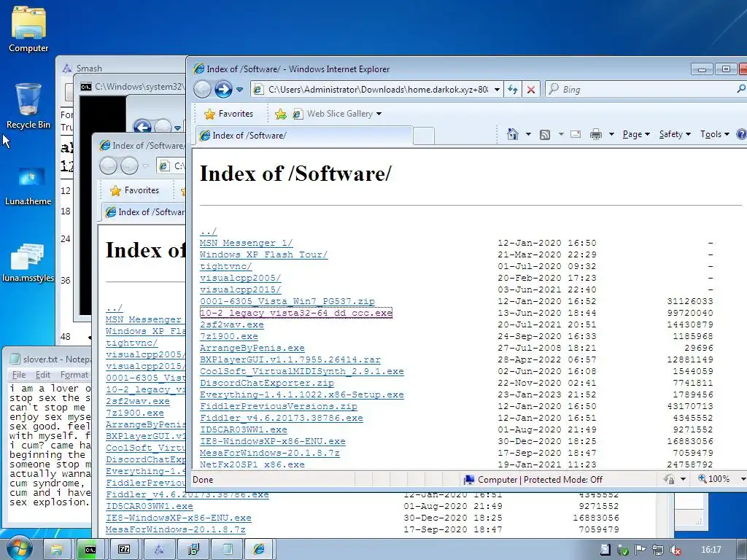The width and height of the screenshot is (747, 560).
Task: Click the Favorites button in the rear IE window
Action: pyautogui.click(x=135, y=190)
